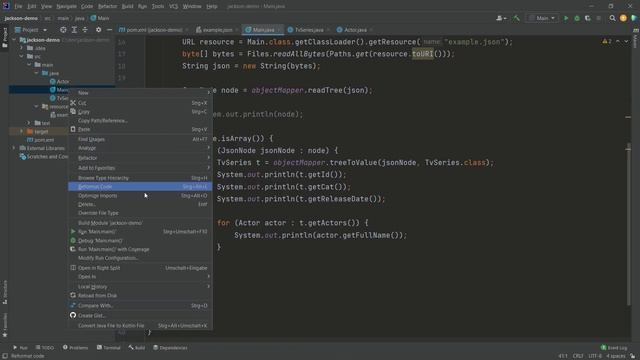The height and width of the screenshot is (360, 640).
Task: Switch to the TvSeries.java editor tab
Action: tap(308, 30)
